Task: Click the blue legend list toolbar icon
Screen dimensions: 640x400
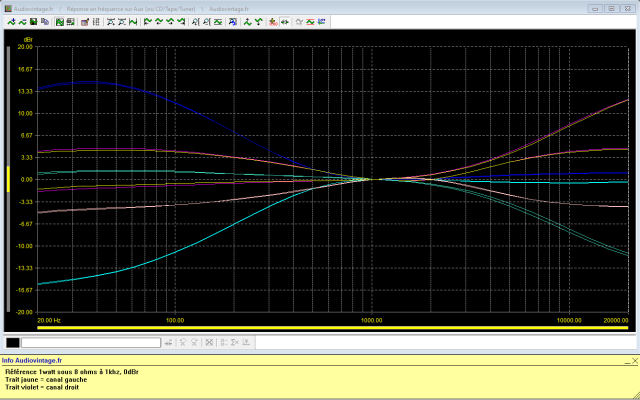Action: click(x=322, y=22)
